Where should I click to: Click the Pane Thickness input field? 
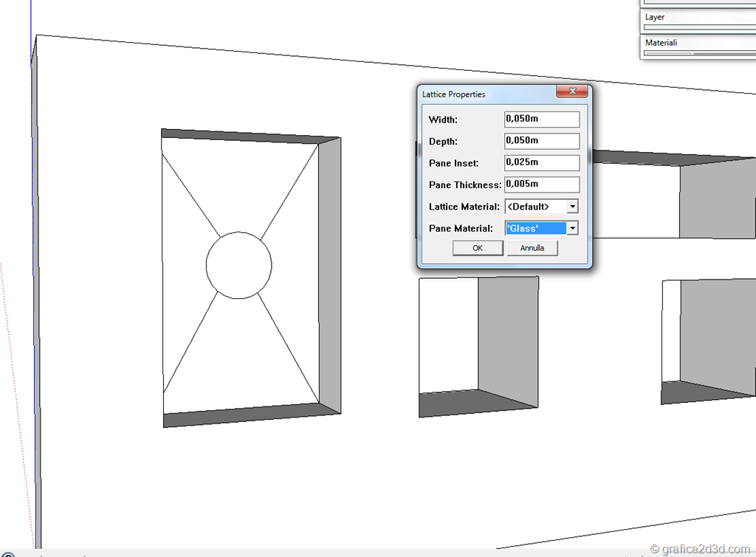[541, 184]
